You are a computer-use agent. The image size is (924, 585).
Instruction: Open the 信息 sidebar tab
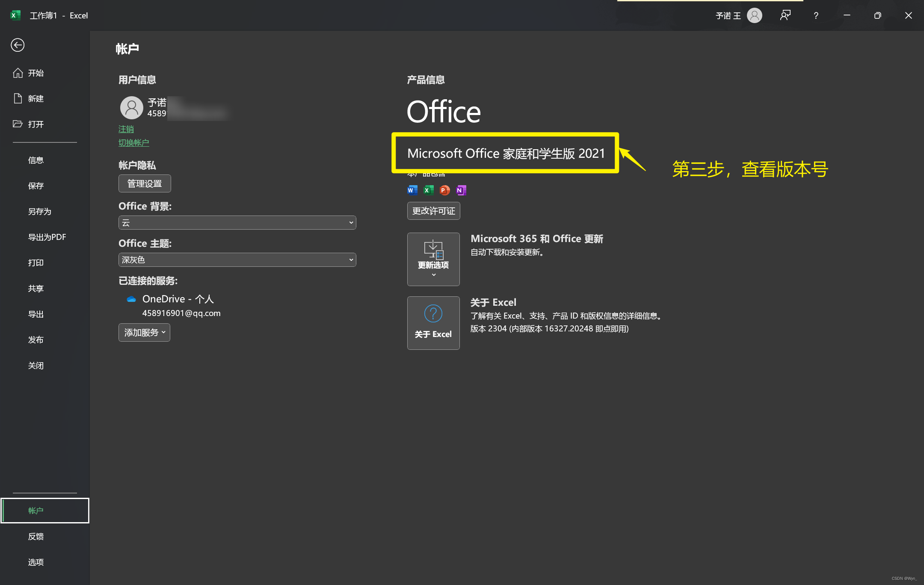36,160
